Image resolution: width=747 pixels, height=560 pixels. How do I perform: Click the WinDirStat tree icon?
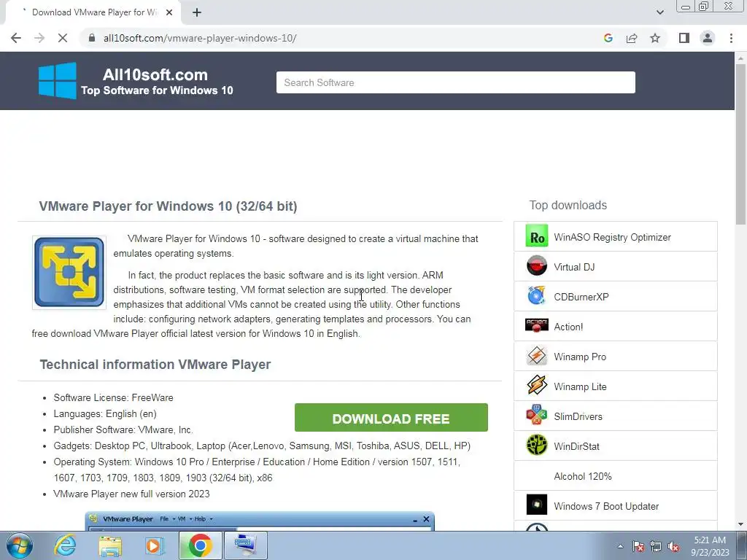[536, 446]
